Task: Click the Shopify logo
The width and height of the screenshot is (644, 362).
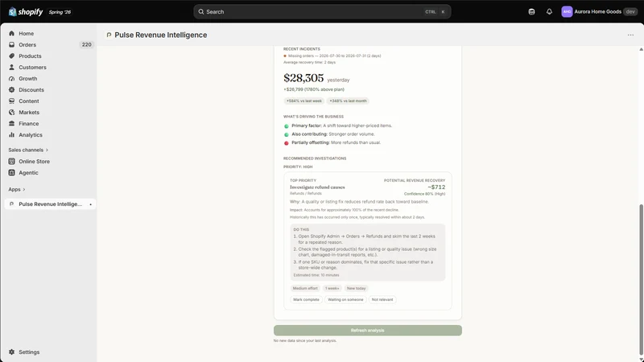Action: tap(26, 12)
